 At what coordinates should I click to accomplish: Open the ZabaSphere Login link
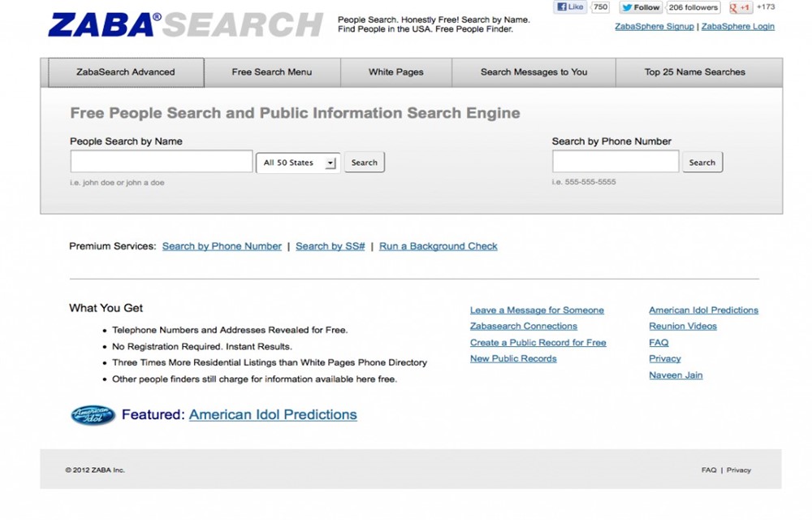point(738,27)
